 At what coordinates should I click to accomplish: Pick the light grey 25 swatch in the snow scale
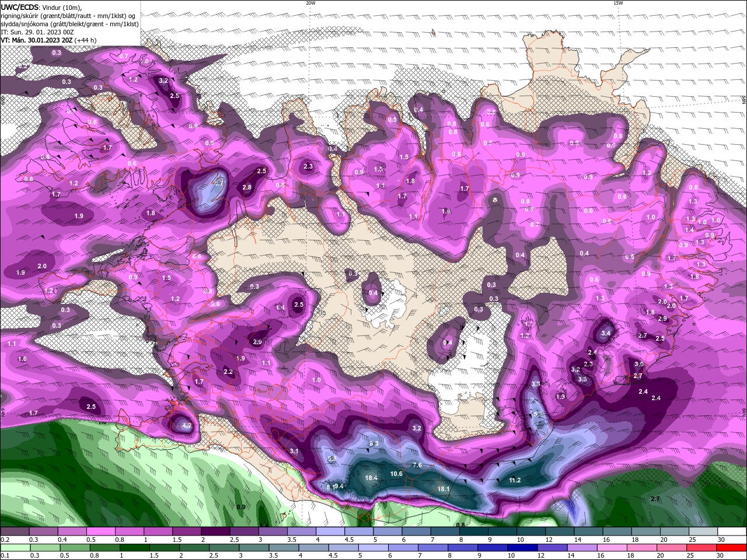point(704,531)
